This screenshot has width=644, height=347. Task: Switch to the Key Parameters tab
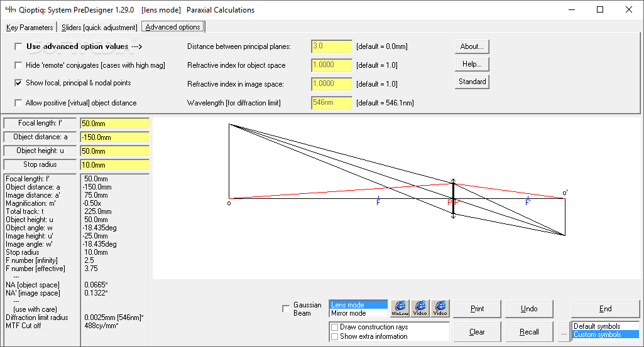(30, 28)
